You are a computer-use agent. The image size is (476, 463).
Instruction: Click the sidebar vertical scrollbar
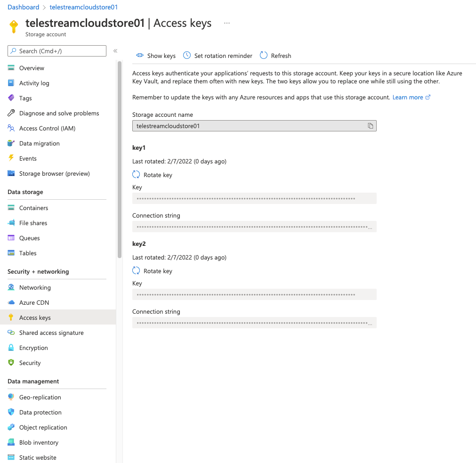pyautogui.click(x=120, y=159)
